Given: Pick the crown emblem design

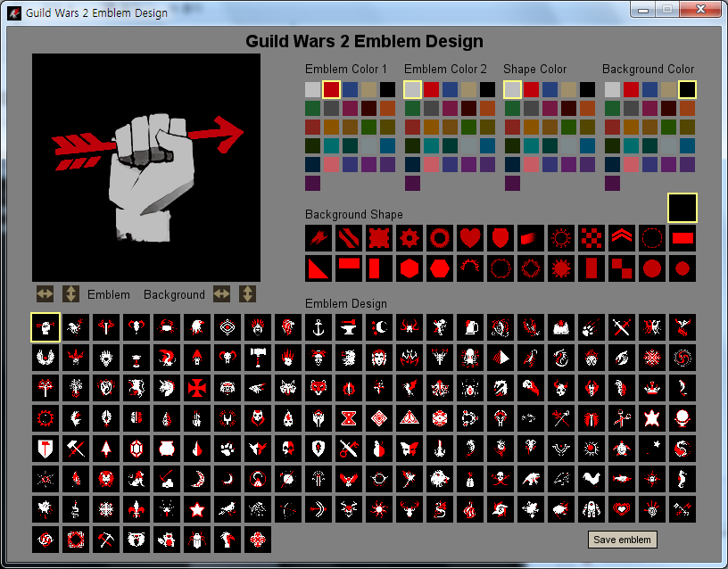Looking at the screenshot, I should 652,388.
